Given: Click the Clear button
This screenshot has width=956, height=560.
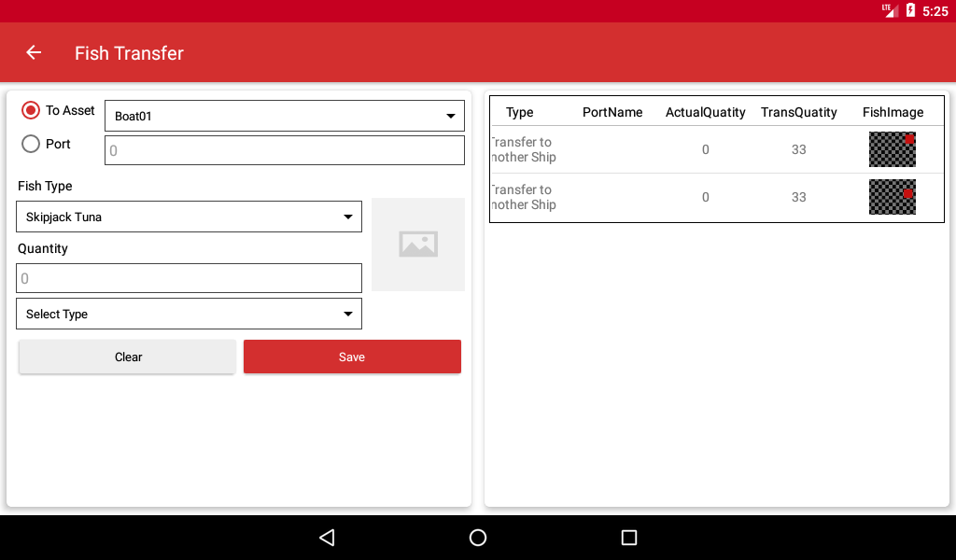Looking at the screenshot, I should (127, 357).
